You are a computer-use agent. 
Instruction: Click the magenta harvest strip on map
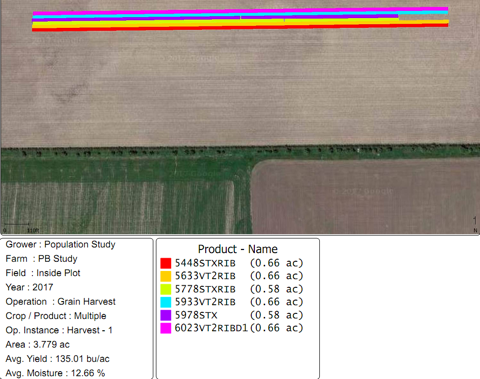coord(240,11)
